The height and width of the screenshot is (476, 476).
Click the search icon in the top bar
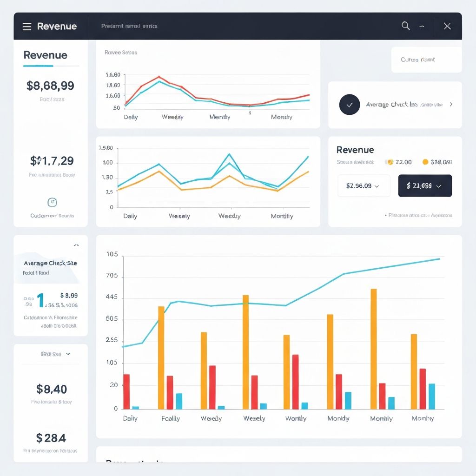point(405,26)
